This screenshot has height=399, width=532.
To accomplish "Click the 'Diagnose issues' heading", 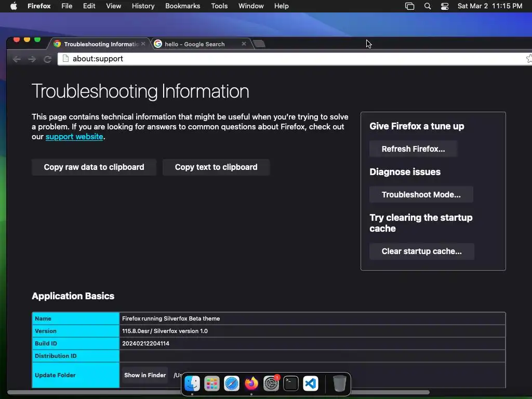I will pos(405,172).
